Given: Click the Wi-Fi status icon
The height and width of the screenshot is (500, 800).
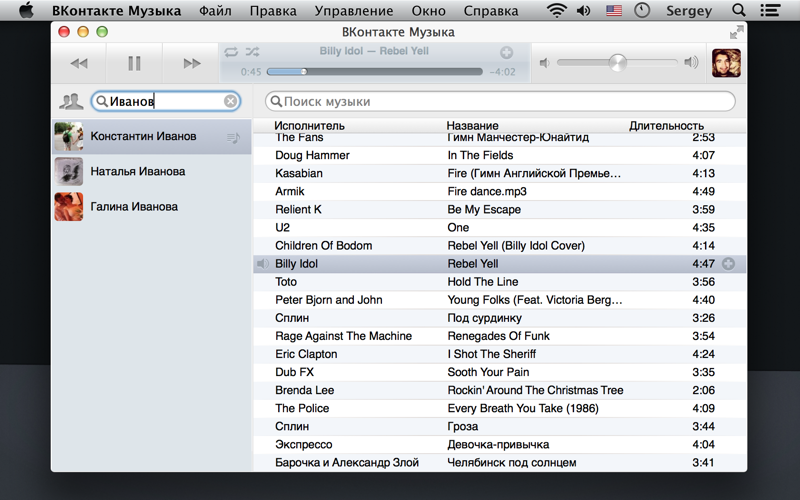Looking at the screenshot, I should (557, 10).
